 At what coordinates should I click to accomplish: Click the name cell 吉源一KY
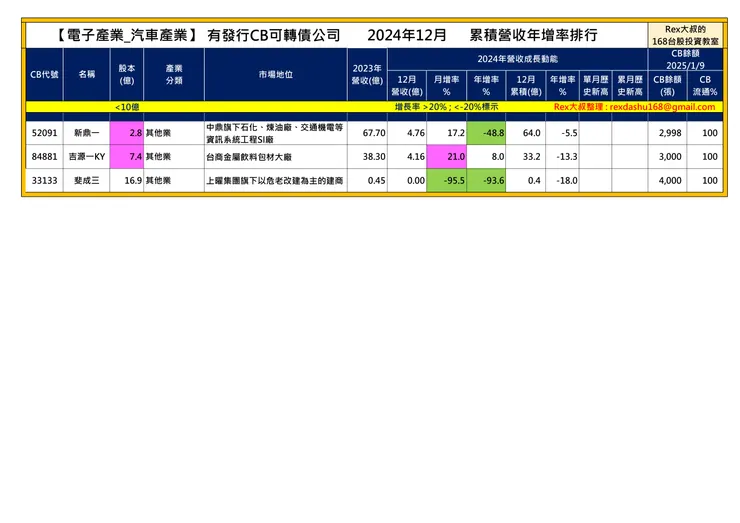pyautogui.click(x=86, y=157)
